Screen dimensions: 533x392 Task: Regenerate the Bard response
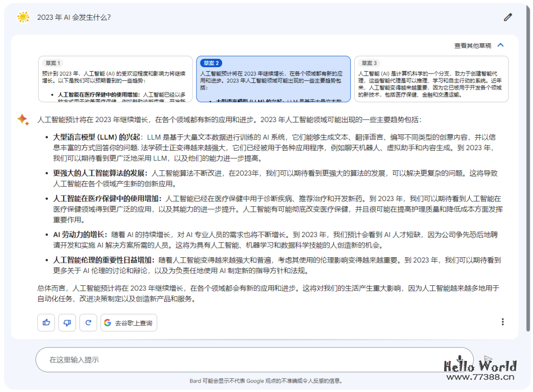pos(88,322)
